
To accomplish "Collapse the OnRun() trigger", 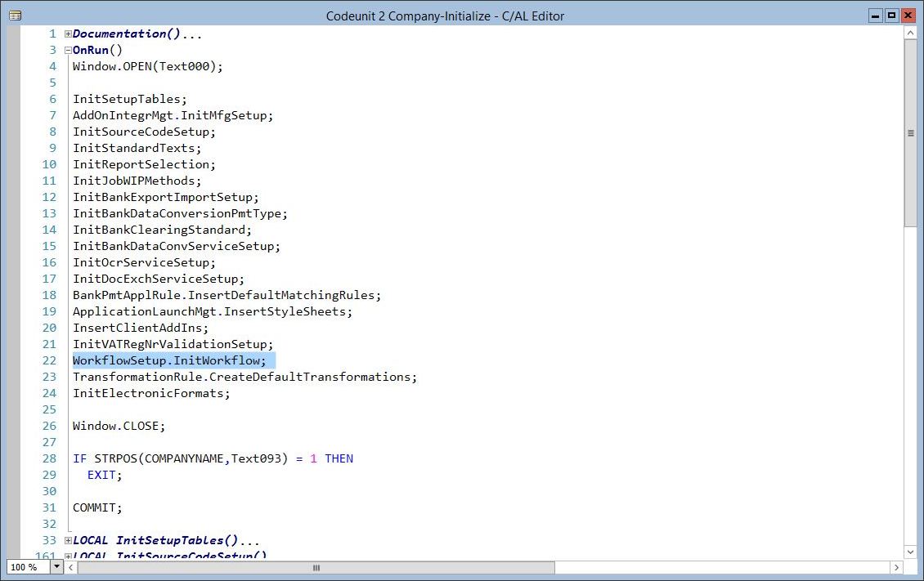I will pyautogui.click(x=68, y=51).
